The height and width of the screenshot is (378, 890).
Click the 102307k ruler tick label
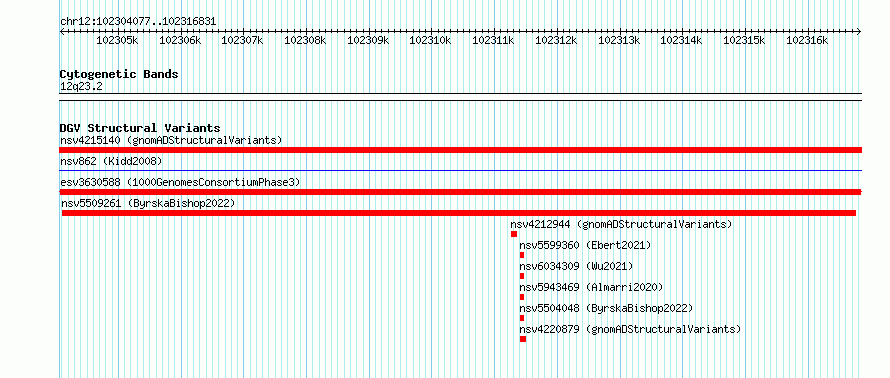(x=242, y=40)
